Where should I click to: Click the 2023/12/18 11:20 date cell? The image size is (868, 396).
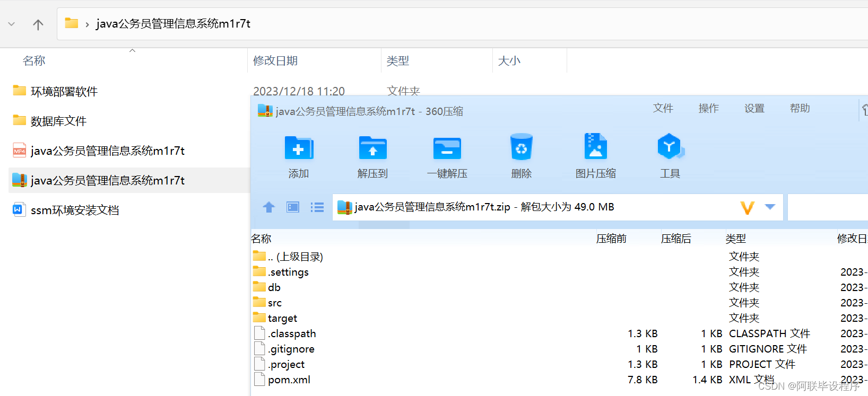299,91
